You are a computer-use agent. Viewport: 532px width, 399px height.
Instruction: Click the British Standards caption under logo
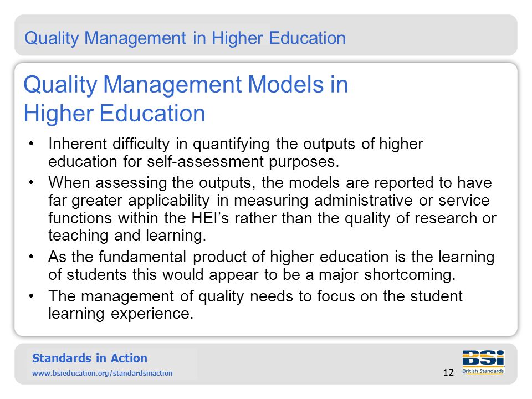[483, 371]
